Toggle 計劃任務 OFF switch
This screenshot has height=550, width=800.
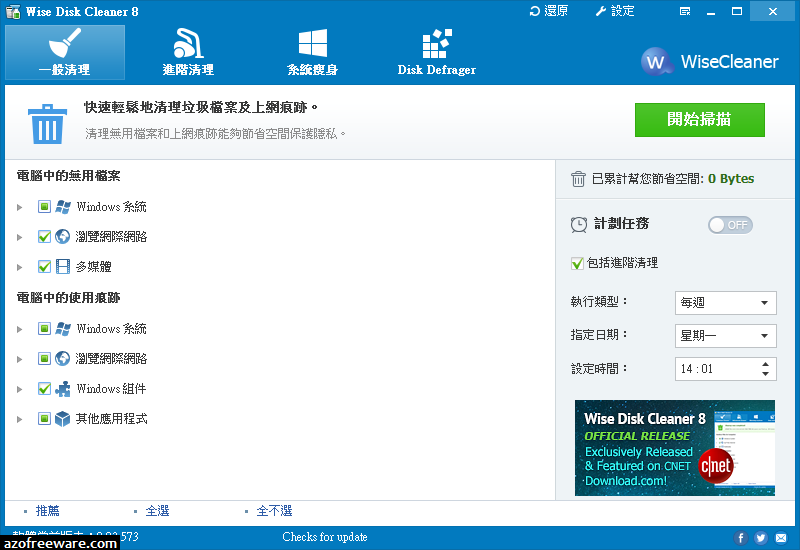pos(730,225)
